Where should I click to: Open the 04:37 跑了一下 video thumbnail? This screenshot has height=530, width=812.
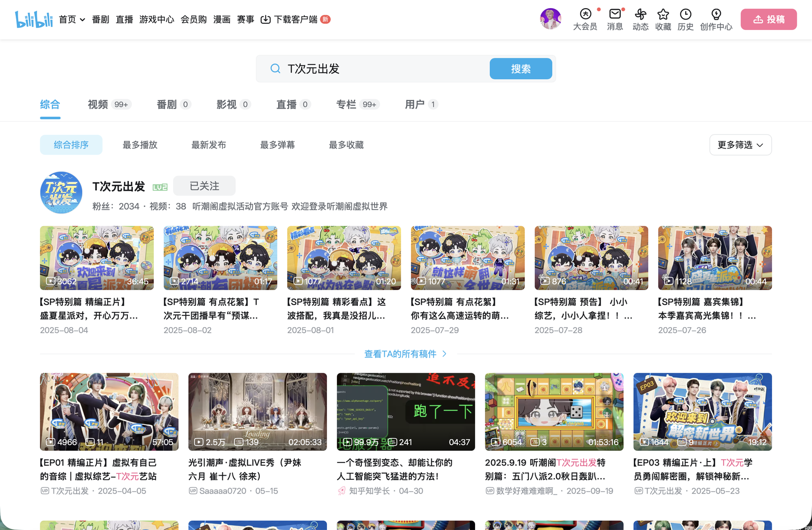coord(406,412)
